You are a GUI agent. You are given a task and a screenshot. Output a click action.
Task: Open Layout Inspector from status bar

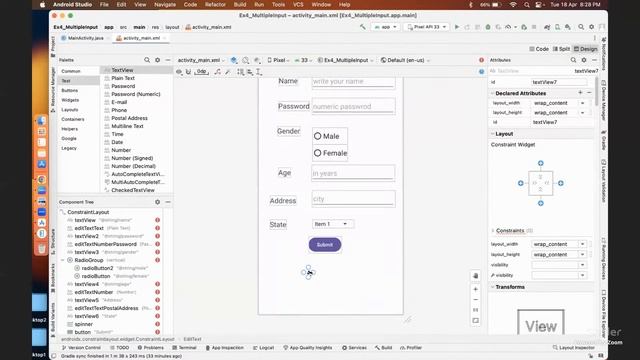[x=573, y=348]
